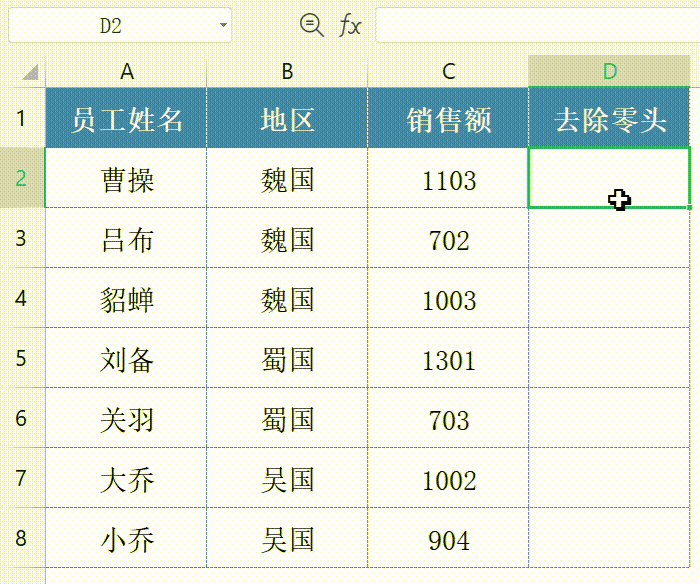Click the zoom magnifier icon beside fx
This screenshot has height=584, width=700.
(312, 25)
